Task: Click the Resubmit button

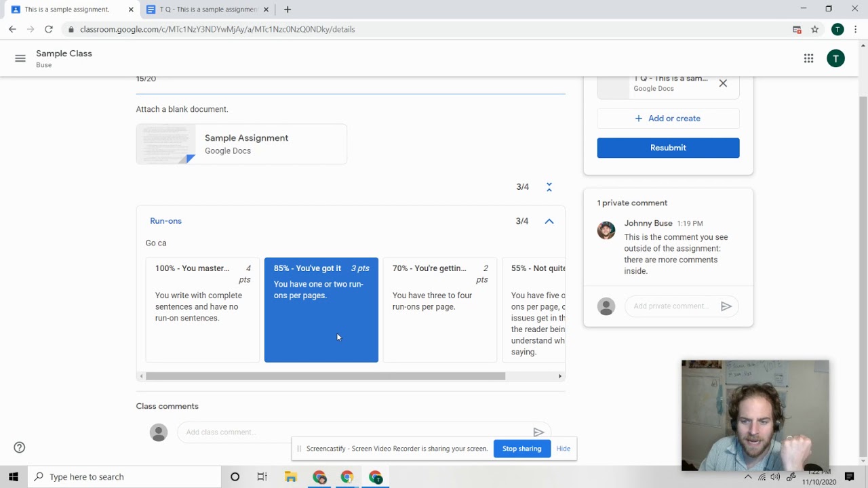Action: 668,148
